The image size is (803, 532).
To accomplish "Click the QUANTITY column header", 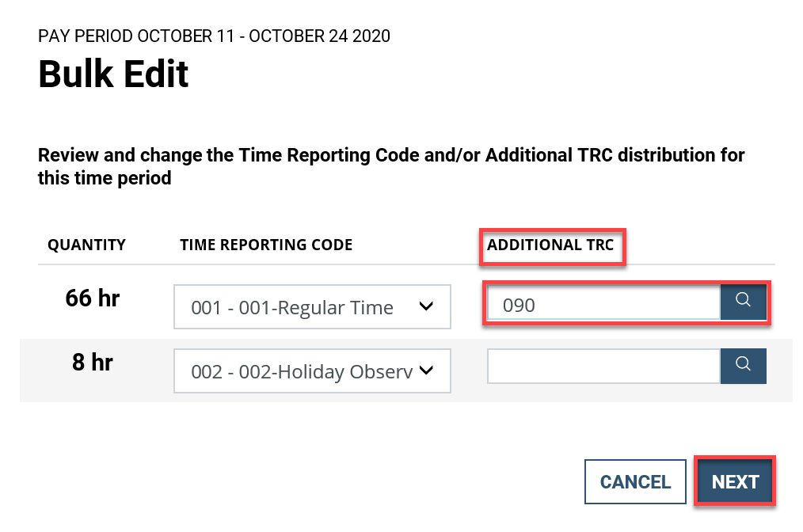I will pyautogui.click(x=86, y=245).
